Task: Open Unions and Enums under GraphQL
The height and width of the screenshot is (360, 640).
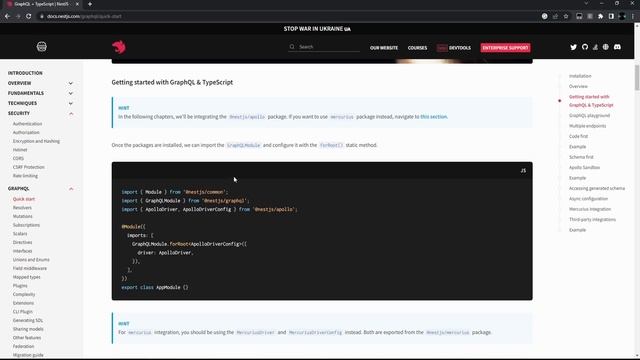Action: click(x=31, y=260)
